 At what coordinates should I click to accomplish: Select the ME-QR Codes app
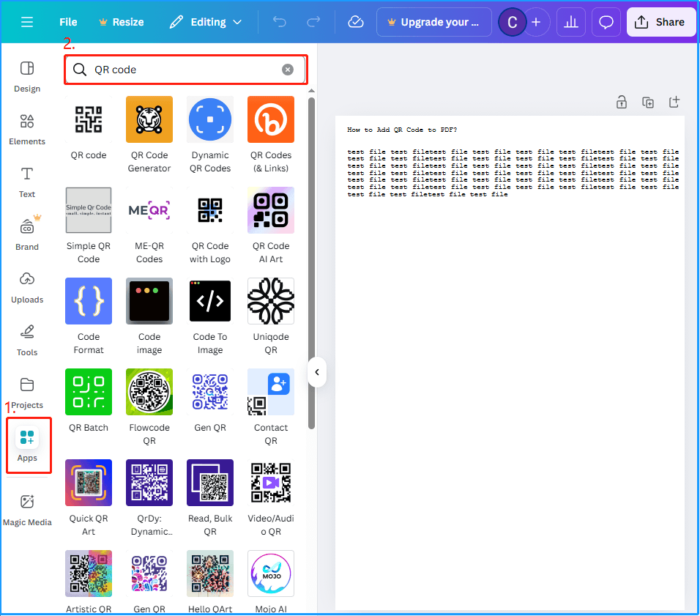point(149,226)
